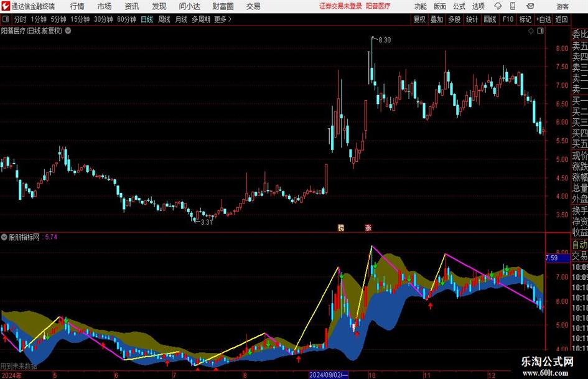
Task: Click the 复权 toolbar button
Action: pyautogui.click(x=419, y=19)
